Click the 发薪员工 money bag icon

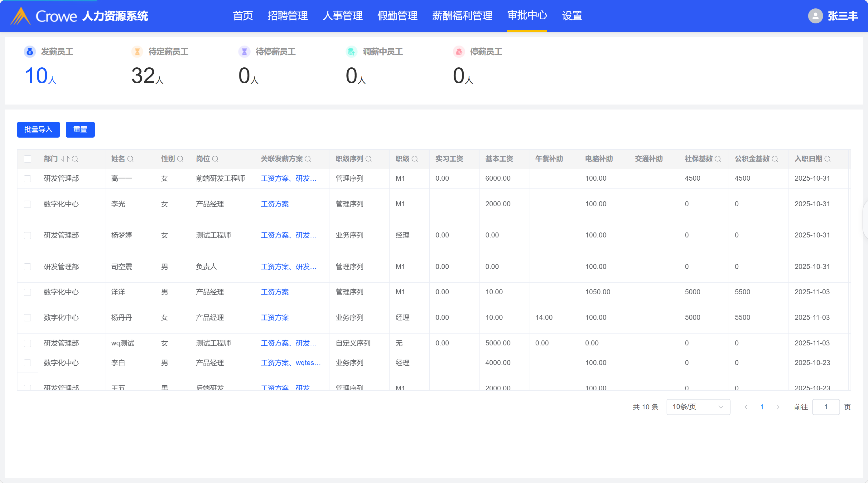(x=30, y=51)
